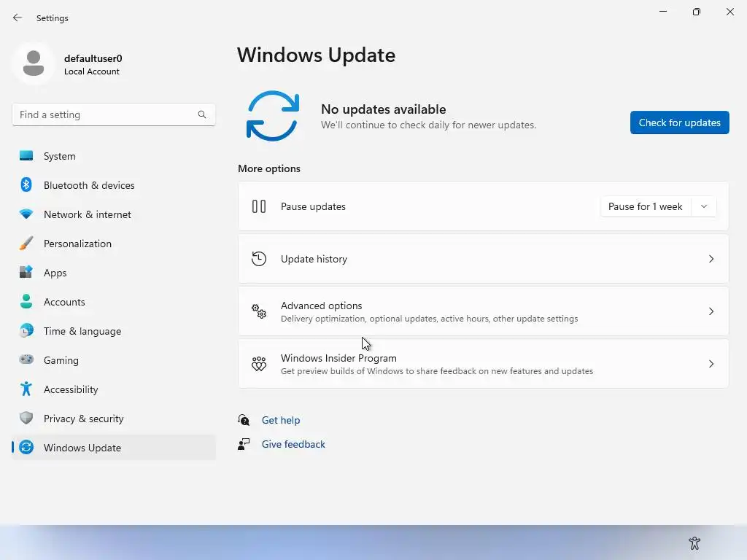Viewport: 747px width, 560px height.
Task: Go to Gaming settings label
Action: tap(61, 360)
